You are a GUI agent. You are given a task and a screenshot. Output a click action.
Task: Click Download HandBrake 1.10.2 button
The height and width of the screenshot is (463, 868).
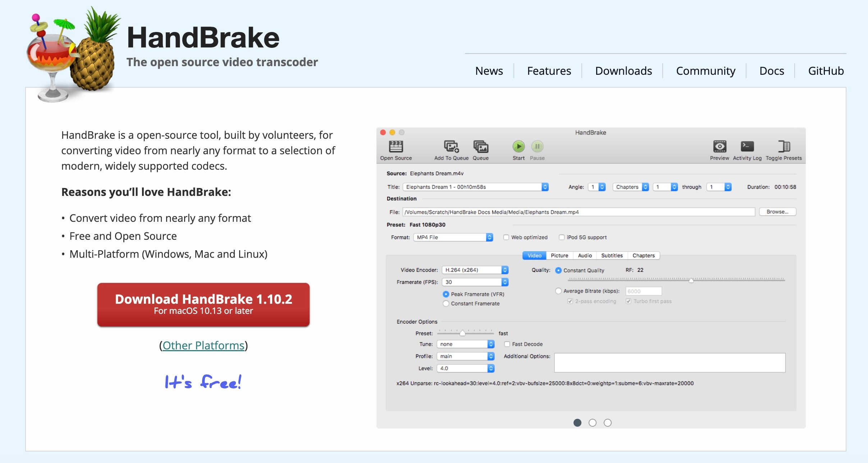(203, 304)
